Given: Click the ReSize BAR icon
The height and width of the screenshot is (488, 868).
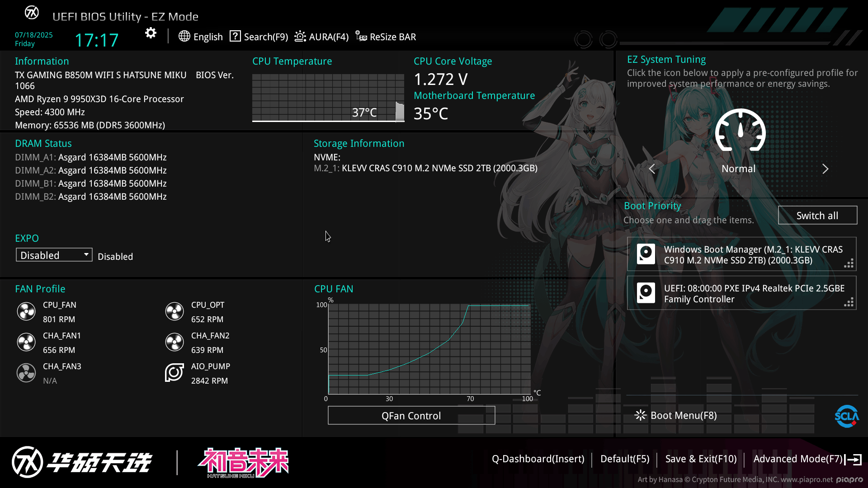Looking at the screenshot, I should 361,36.
